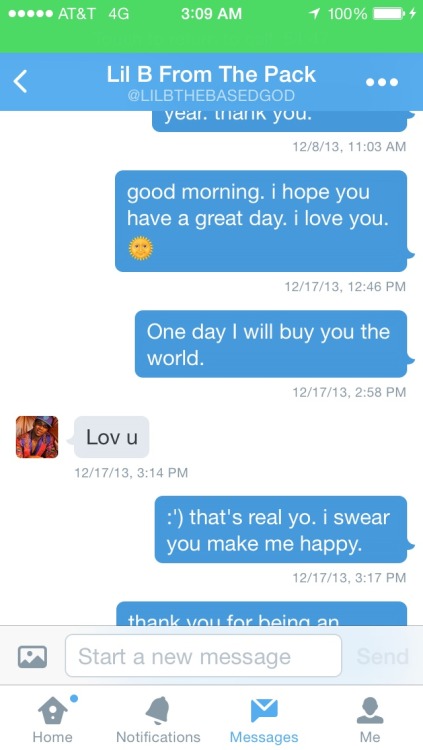Open the three-dot more options menu
Screen dimensions: 423x750
tap(382, 82)
